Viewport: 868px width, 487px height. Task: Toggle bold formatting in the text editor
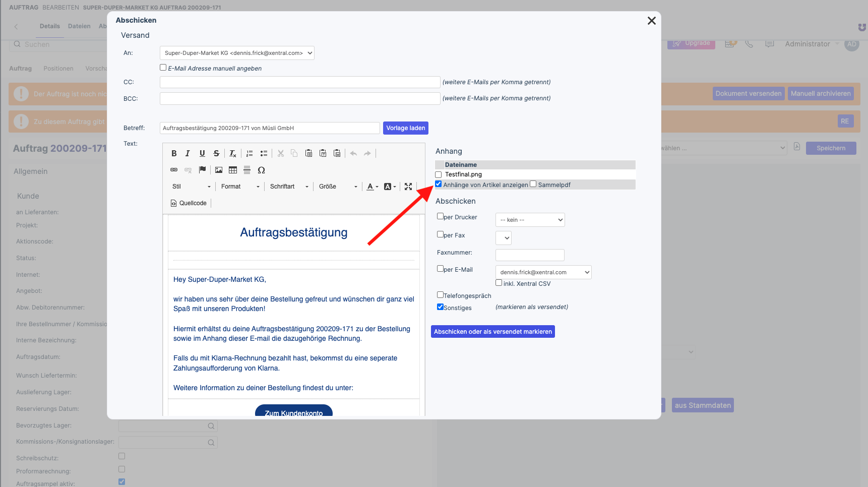click(174, 153)
